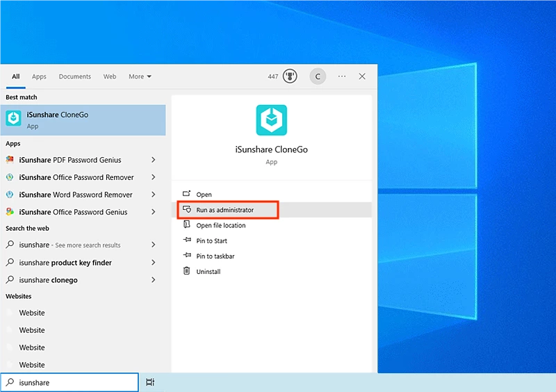Image resolution: width=556 pixels, height=392 pixels.
Task: Open iSunshare Word Password Remover app
Action: point(76,195)
